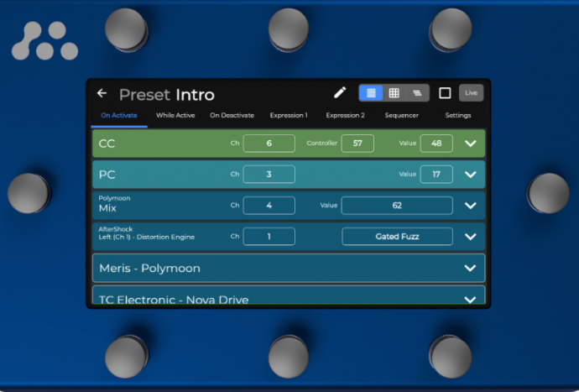Expand the CC message row chevron
This screenshot has width=579, height=392.
click(470, 144)
